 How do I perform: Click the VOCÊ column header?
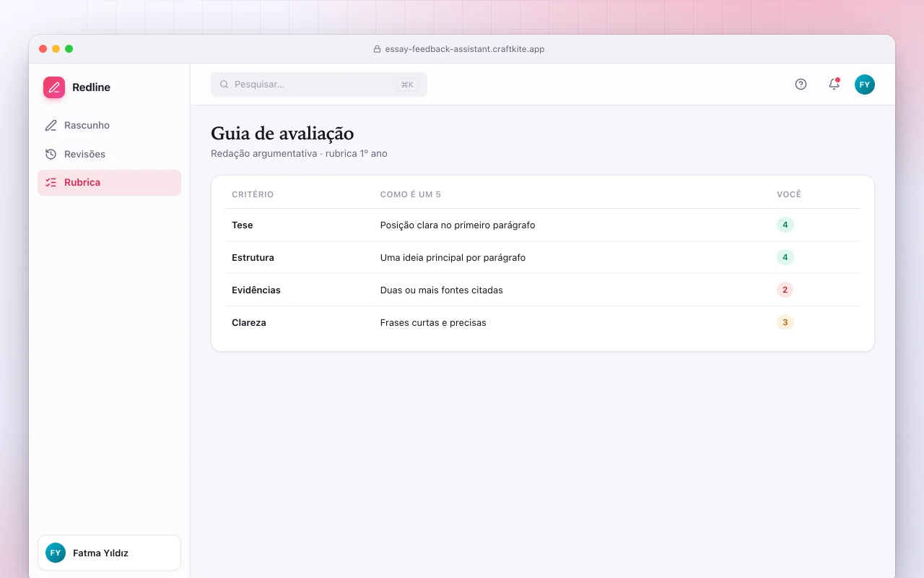click(x=789, y=194)
